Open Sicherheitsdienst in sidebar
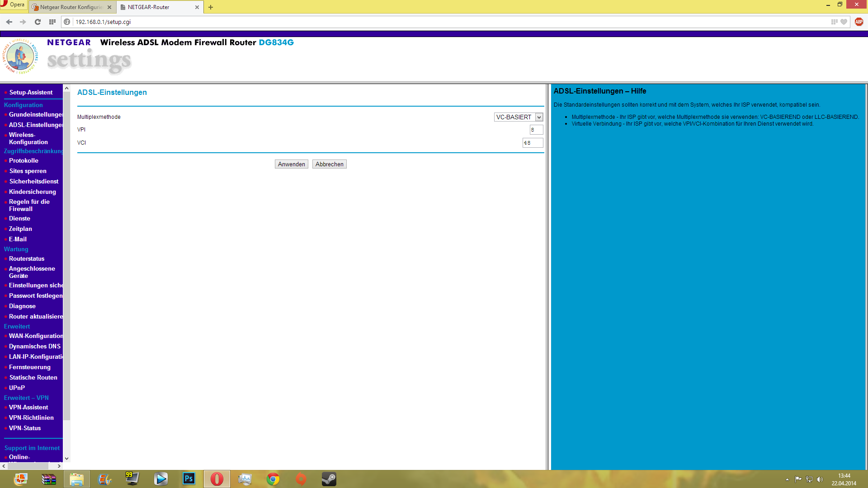The height and width of the screenshot is (488, 868). click(34, 181)
